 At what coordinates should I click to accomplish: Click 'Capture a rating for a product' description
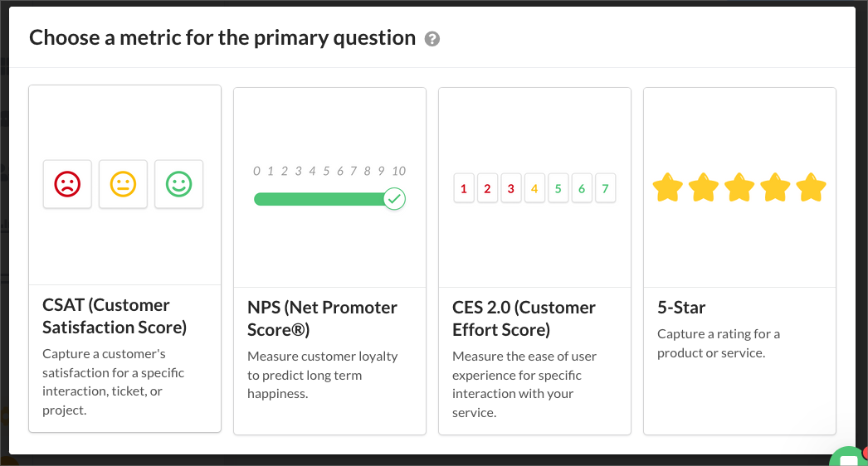coord(719,343)
